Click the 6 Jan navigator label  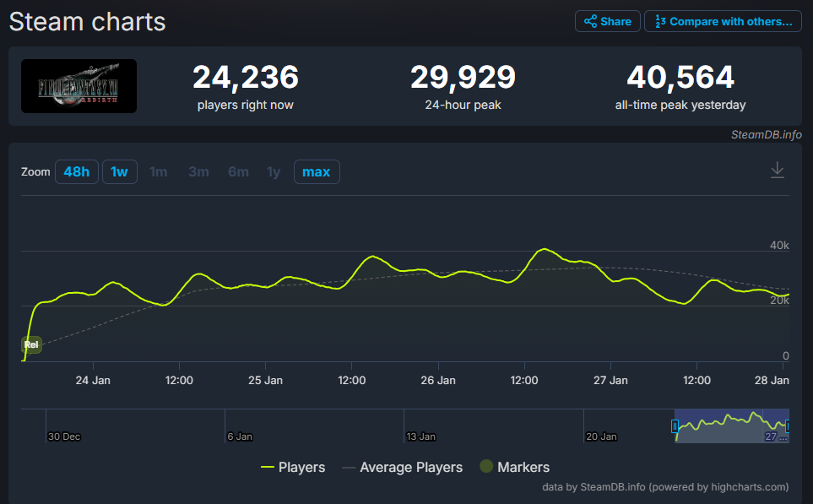click(240, 436)
